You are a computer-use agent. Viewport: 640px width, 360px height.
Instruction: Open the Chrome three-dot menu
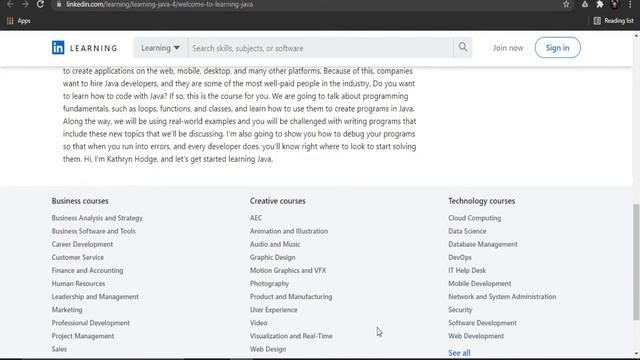point(630,4)
